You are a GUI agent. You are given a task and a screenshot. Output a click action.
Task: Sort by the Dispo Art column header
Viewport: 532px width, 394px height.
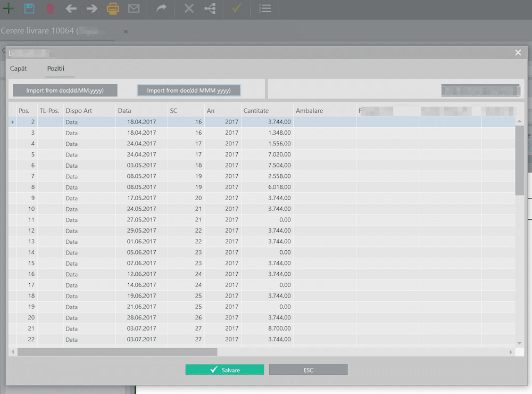coord(89,111)
